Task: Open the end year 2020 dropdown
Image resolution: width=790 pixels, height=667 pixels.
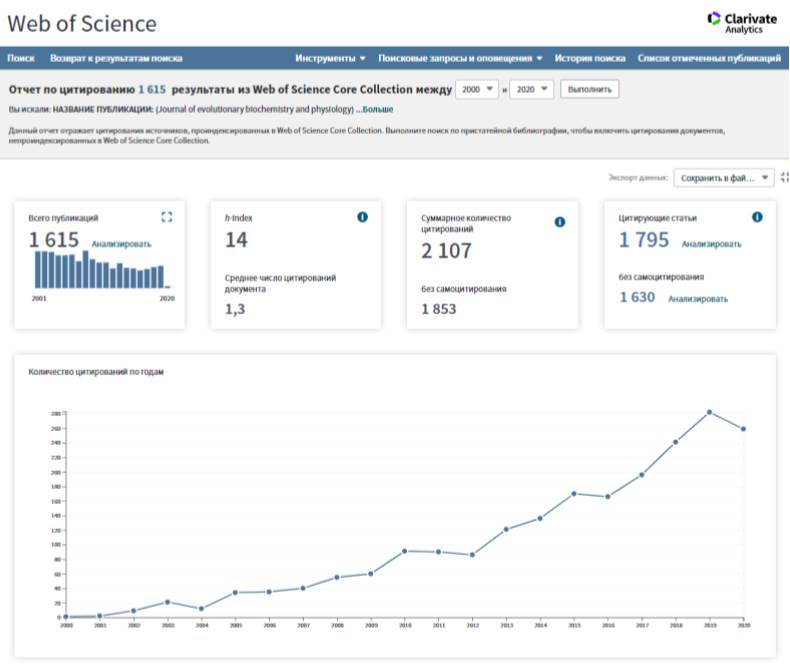Action: [x=532, y=89]
